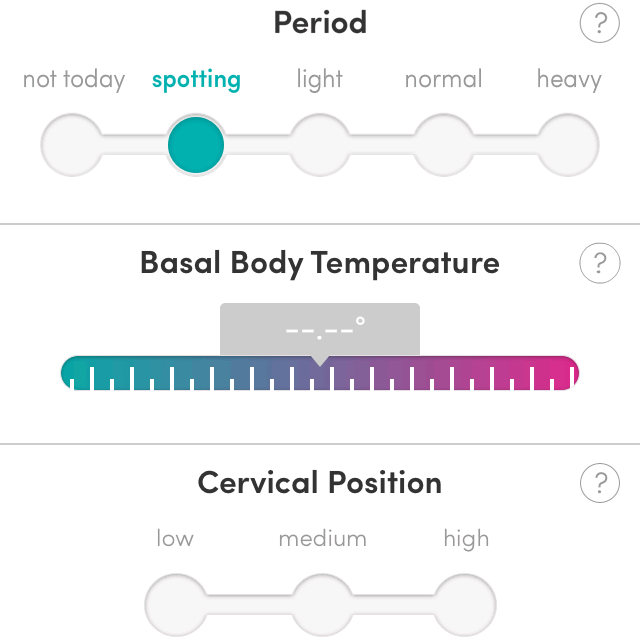Viewport: 640px width, 640px height.
Task: Deselect the teal spotting circle
Action: 196,145
